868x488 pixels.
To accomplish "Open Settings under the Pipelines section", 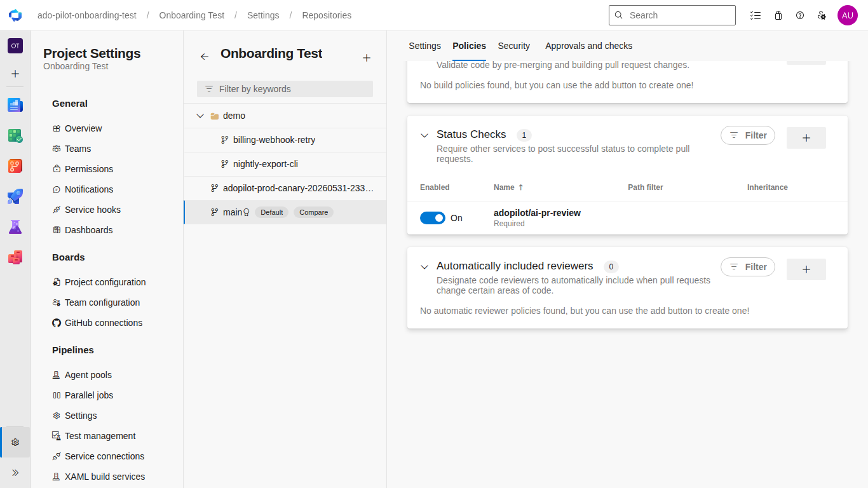I will tap(81, 416).
